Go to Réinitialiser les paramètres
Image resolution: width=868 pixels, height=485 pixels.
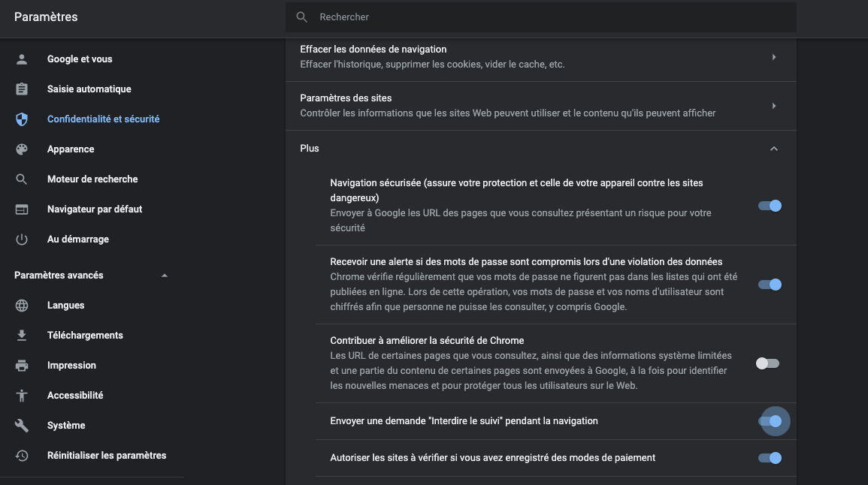(107, 456)
